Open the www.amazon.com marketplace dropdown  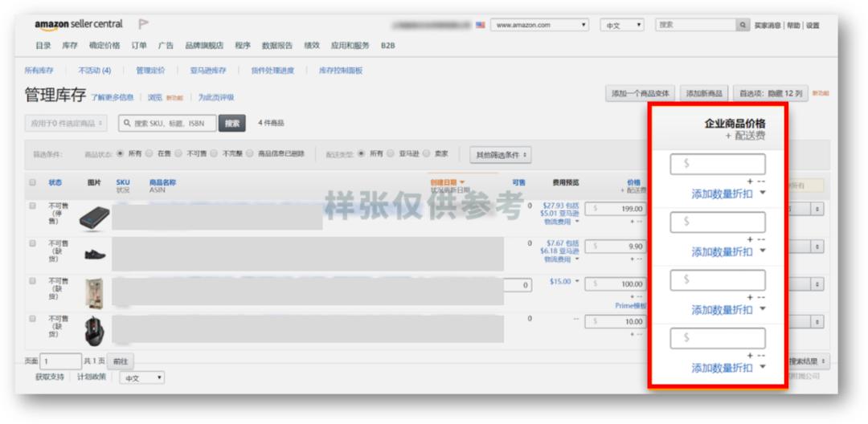(539, 26)
